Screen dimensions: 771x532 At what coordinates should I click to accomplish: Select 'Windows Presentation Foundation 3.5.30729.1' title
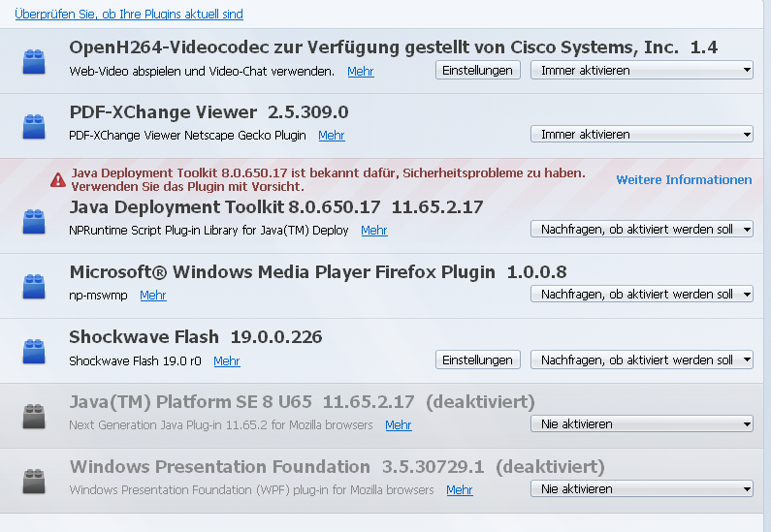276,467
